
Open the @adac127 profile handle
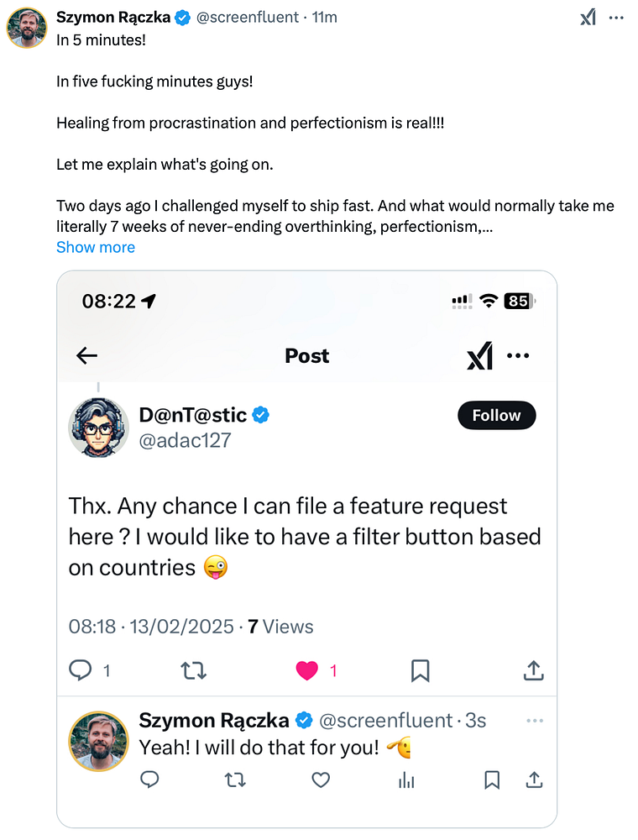(x=185, y=439)
